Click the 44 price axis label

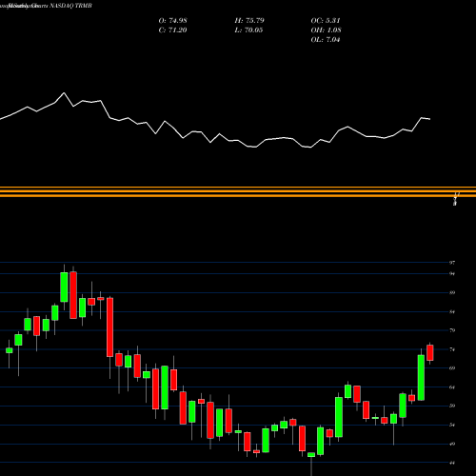tap(452, 463)
